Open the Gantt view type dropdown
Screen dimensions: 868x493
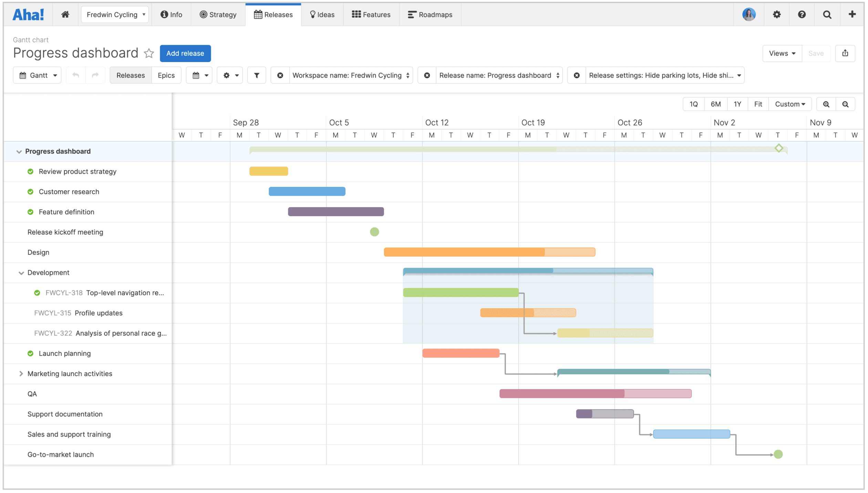tap(37, 75)
